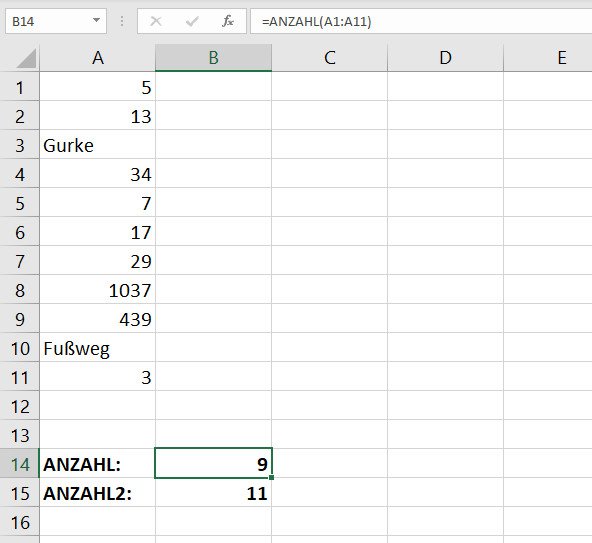This screenshot has width=592, height=543.
Task: Select row 6 header
Action: (20, 232)
